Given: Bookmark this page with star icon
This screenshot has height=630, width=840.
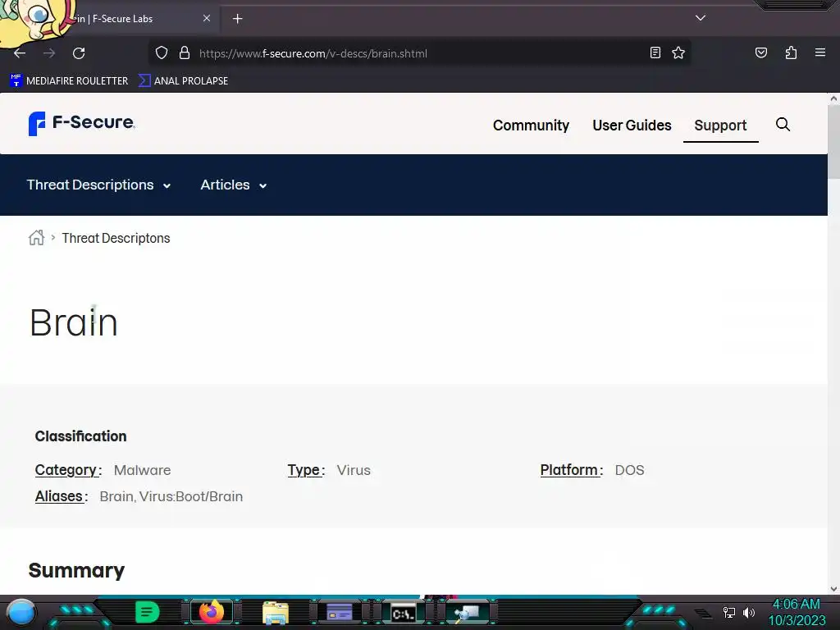Looking at the screenshot, I should point(678,52).
